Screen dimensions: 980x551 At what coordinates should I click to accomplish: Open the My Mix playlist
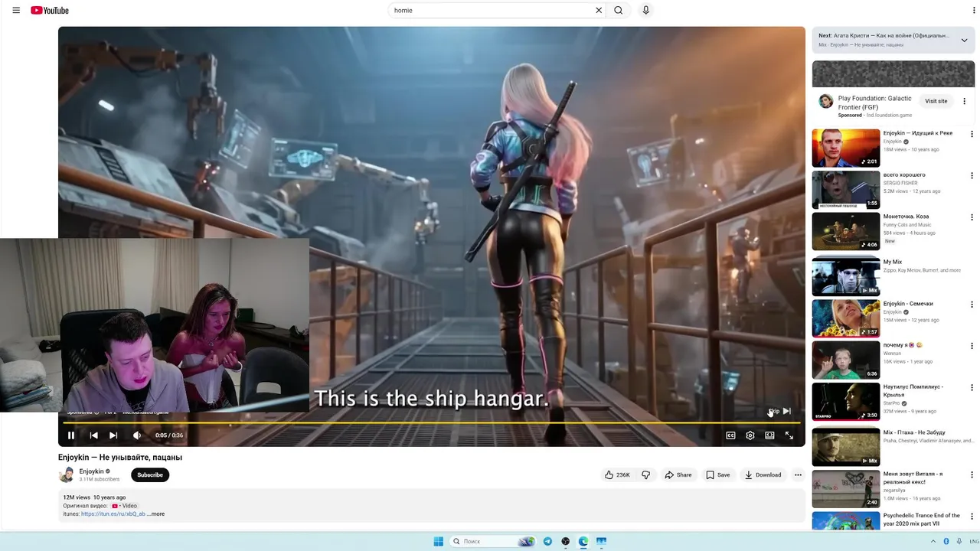(x=846, y=276)
